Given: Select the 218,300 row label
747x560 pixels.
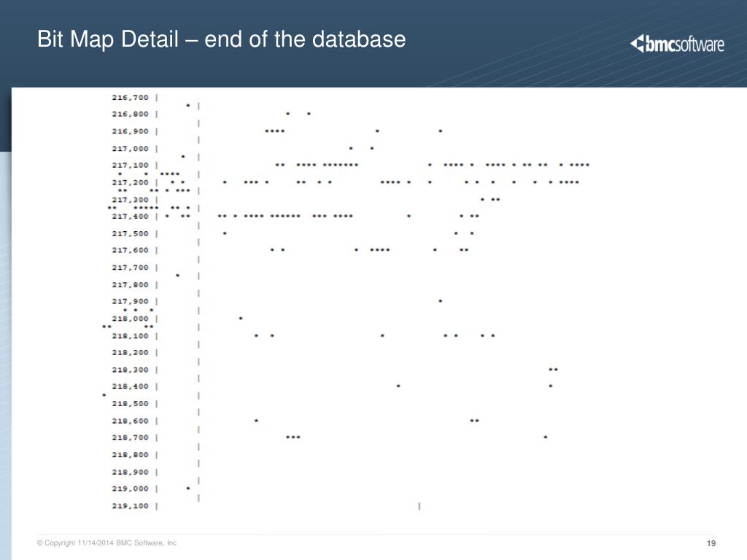Looking at the screenshot, I should pos(130,370).
